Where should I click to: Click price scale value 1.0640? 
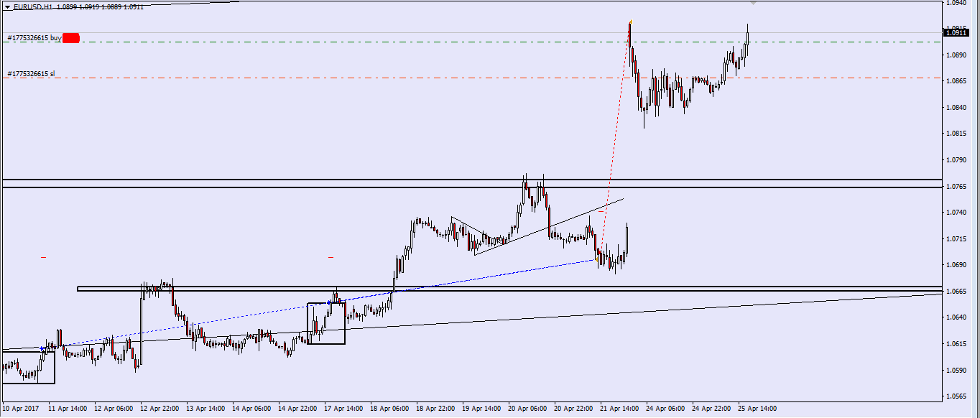956,317
